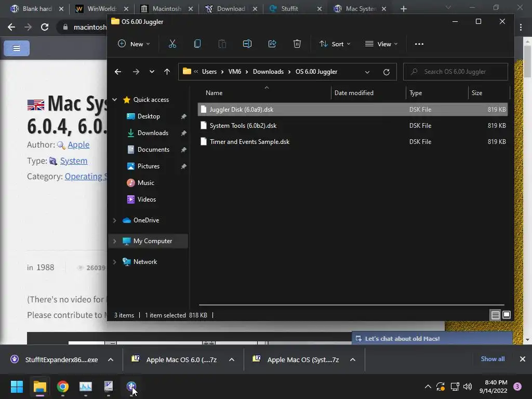
Task: Open the See more (three dots) menu
Action: (x=419, y=44)
